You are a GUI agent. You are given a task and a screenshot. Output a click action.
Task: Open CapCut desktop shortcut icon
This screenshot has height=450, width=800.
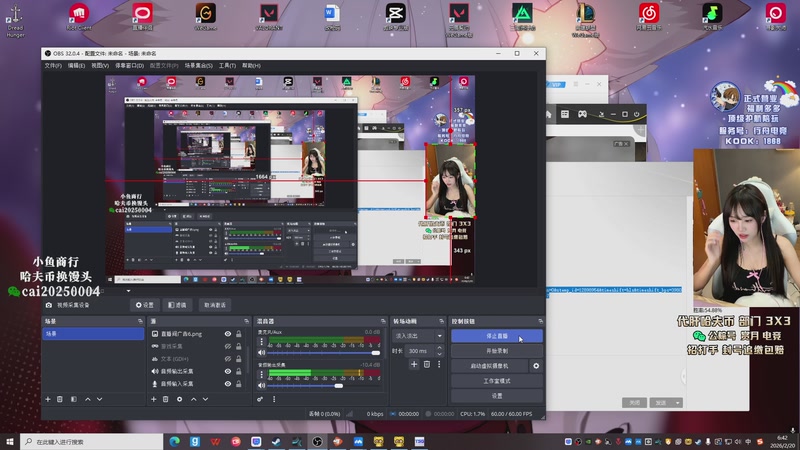(395, 17)
